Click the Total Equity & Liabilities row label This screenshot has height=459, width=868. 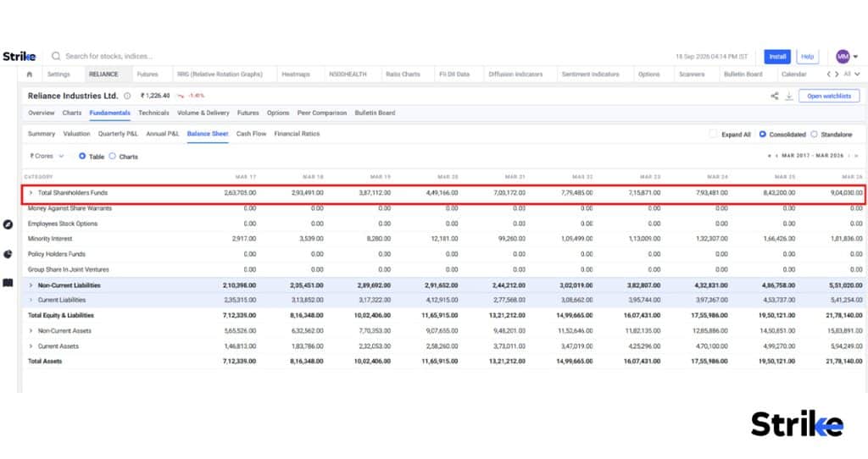[61, 315]
